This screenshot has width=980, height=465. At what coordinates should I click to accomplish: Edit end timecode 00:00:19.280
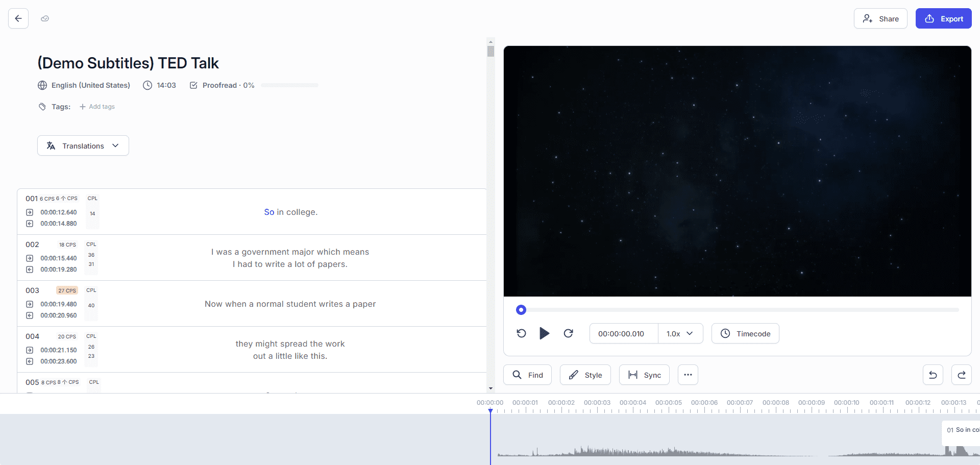coord(59,270)
